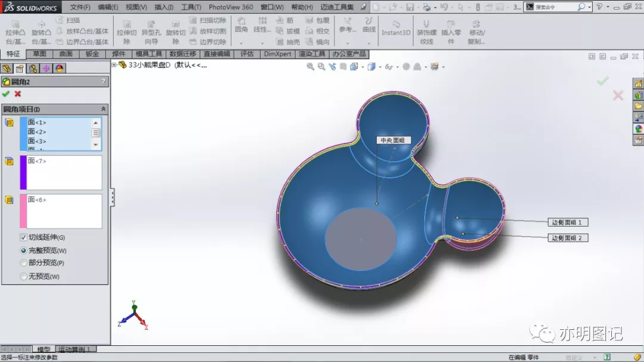Click the Undo icon in title toolbar
The width and height of the screenshot is (644, 362).
pos(443,7)
